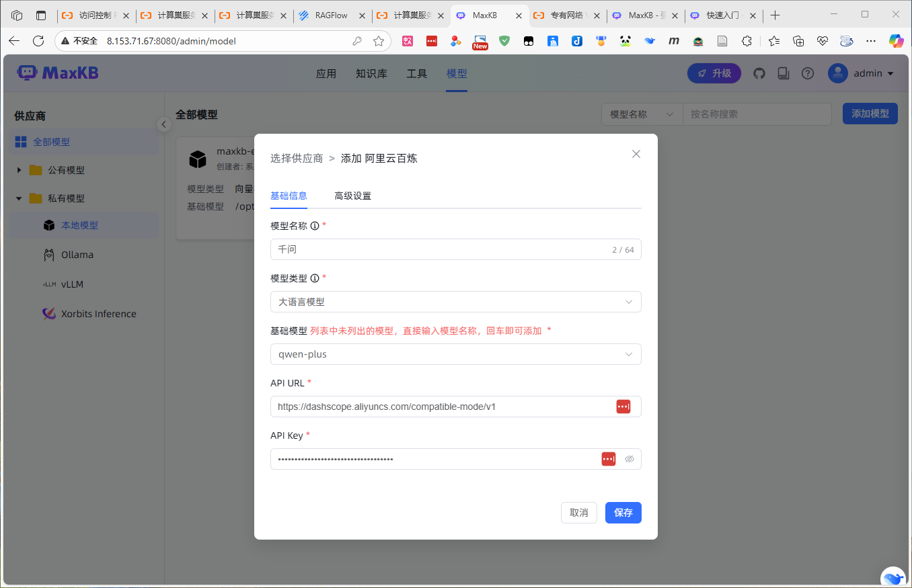Open the GitHub icon link

759,73
